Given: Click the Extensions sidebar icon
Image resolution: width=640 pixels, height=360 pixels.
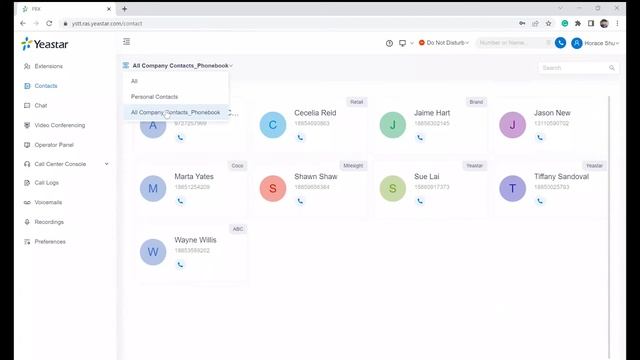Looking at the screenshot, I should pos(27,66).
